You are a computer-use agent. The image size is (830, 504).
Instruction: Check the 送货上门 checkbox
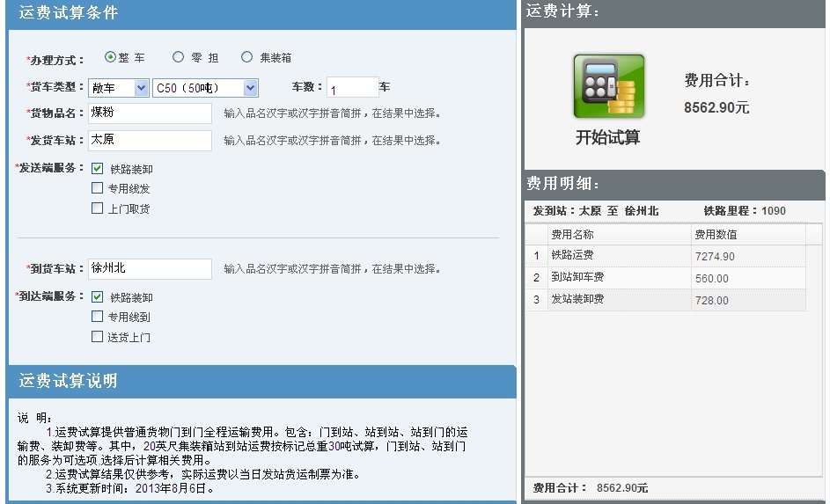97,336
